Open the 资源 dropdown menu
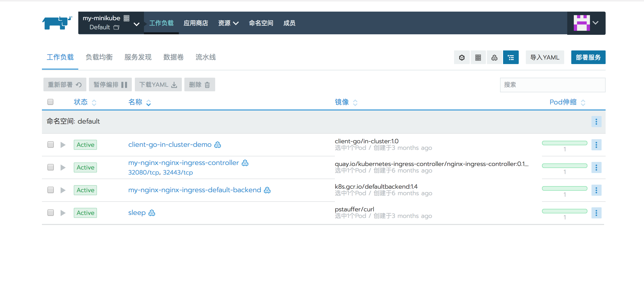 pos(228,23)
